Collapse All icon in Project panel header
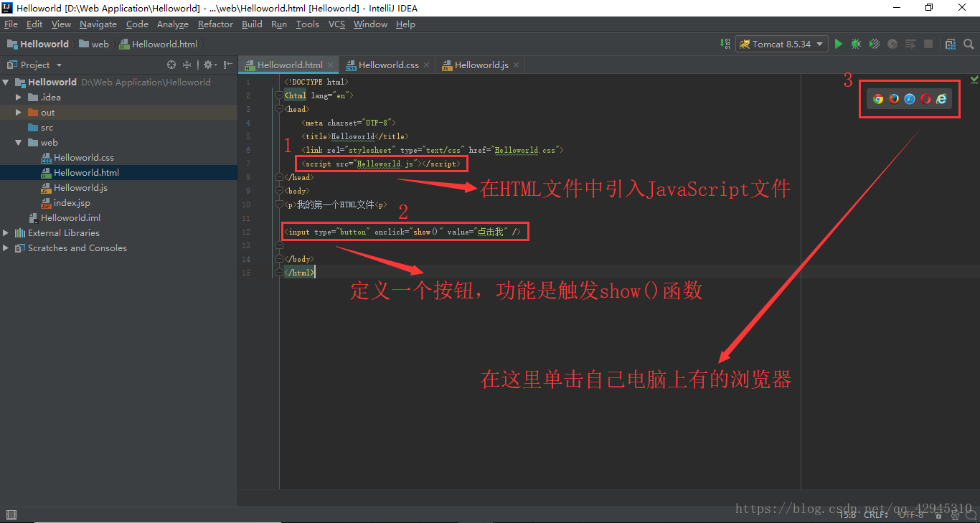Image resolution: width=980 pixels, height=523 pixels. point(187,65)
